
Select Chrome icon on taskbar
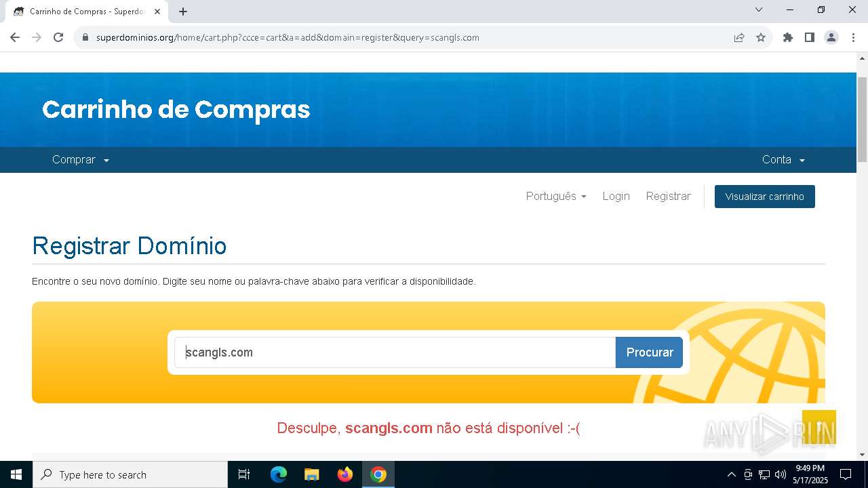click(378, 474)
